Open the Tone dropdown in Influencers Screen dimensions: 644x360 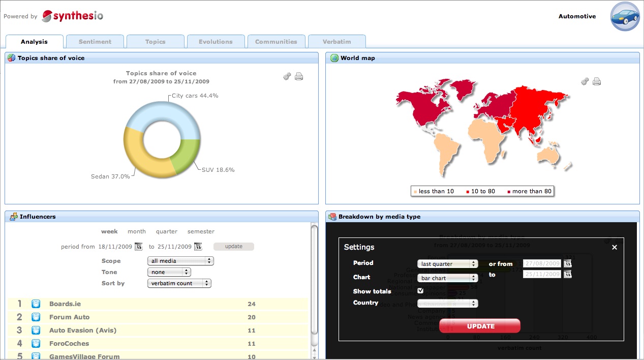[169, 272]
